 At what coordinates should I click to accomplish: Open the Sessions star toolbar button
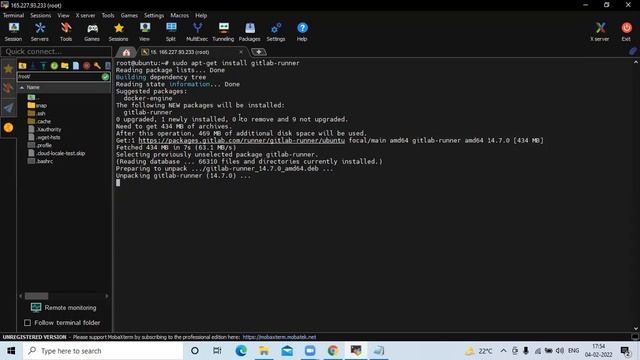tap(118, 32)
